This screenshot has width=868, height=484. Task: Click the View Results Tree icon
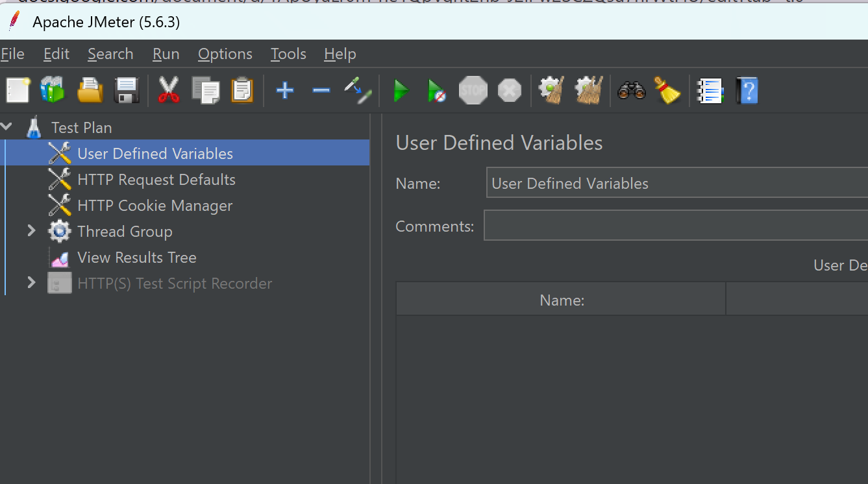[x=59, y=258]
